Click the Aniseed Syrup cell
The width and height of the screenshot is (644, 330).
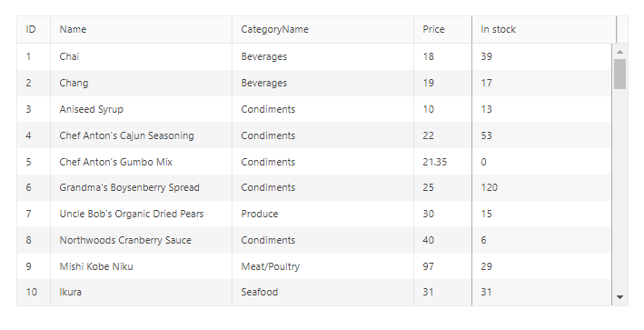(x=142, y=109)
